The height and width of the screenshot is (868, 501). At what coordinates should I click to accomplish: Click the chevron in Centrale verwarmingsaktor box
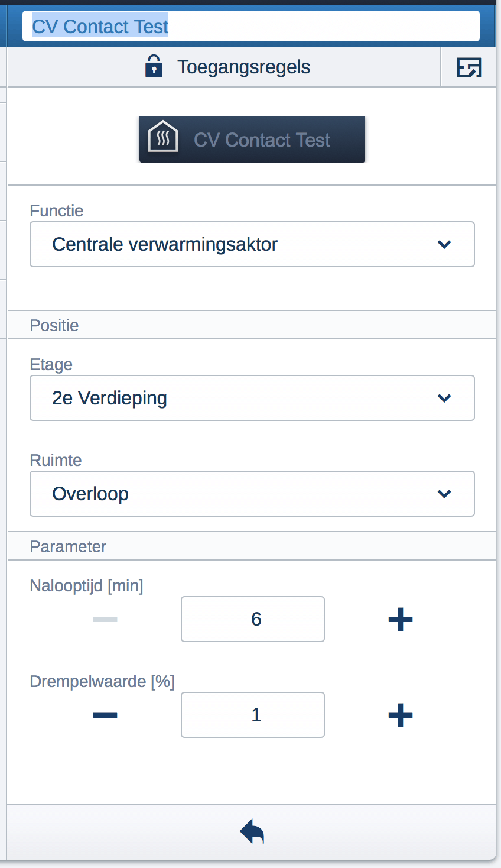444,244
